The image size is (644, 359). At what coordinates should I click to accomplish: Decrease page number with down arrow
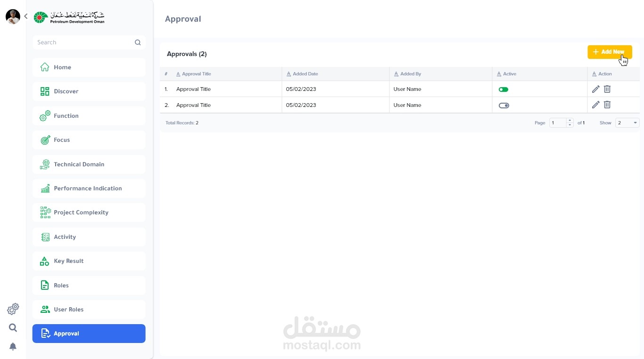tap(570, 125)
